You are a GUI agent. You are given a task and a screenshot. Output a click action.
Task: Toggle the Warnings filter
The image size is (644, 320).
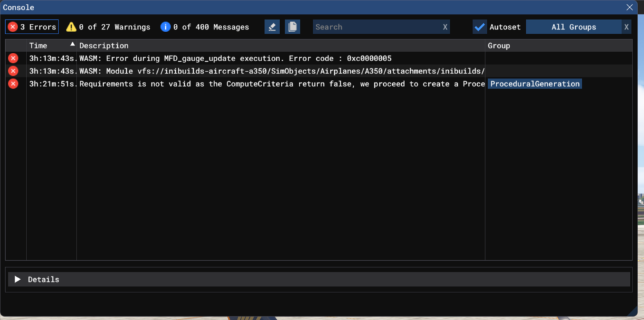pyautogui.click(x=108, y=27)
